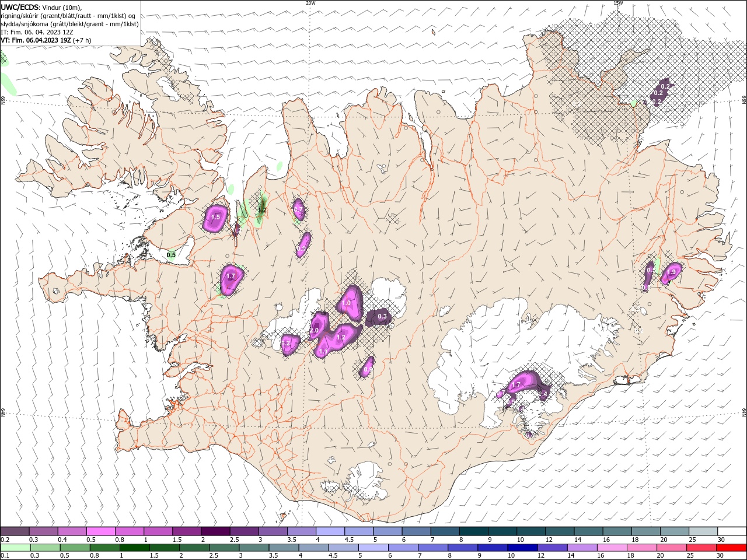Click the dark purple 2 swatch in snow legend
This screenshot has height=560, width=747.
coord(215,531)
